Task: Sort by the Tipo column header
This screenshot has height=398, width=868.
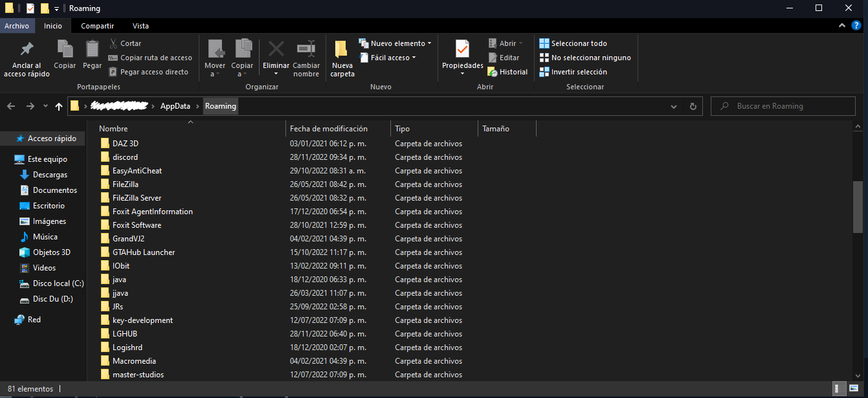Action: coord(402,129)
